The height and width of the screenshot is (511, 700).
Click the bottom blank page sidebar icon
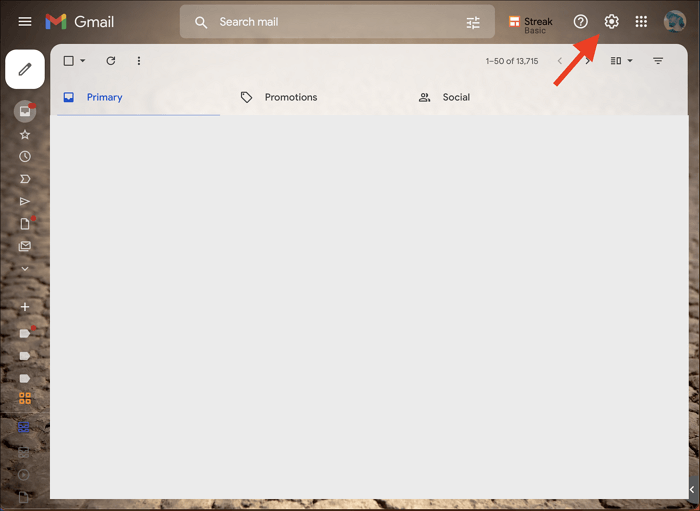click(x=23, y=497)
